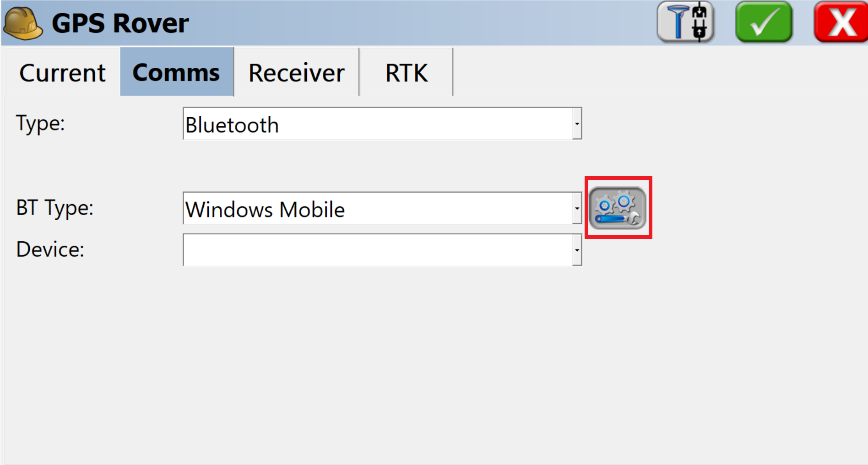Expand the Device dropdown arrow

(x=577, y=250)
